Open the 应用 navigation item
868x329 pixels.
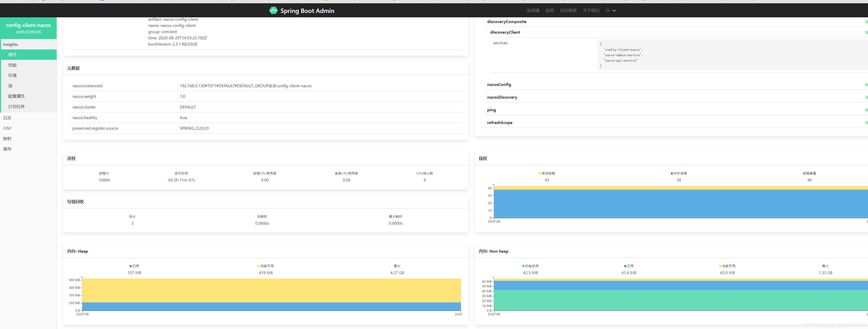pos(550,11)
